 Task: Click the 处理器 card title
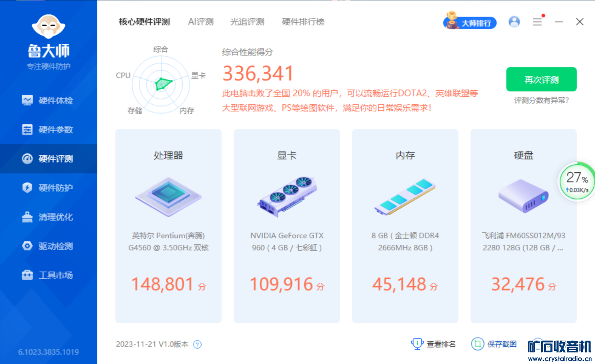tap(168, 155)
